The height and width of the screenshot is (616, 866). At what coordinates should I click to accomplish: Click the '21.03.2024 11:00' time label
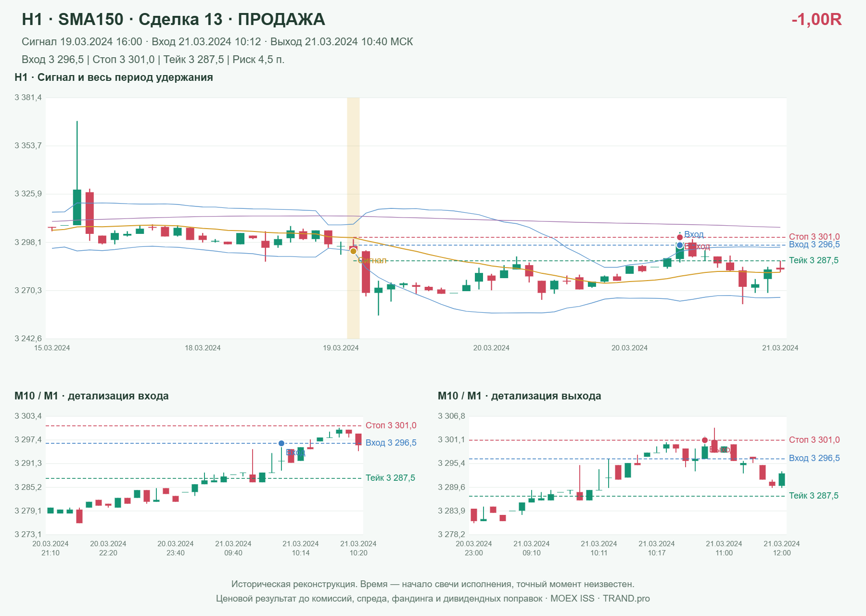coord(724,548)
